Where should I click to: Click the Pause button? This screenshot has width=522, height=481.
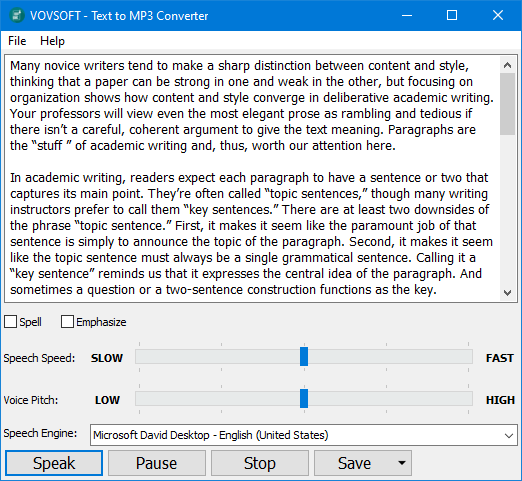[157, 463]
